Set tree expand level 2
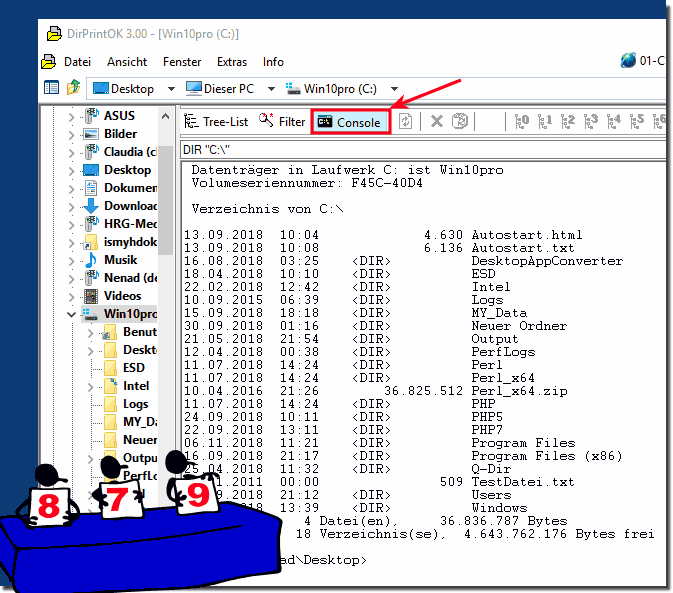 coord(568,121)
